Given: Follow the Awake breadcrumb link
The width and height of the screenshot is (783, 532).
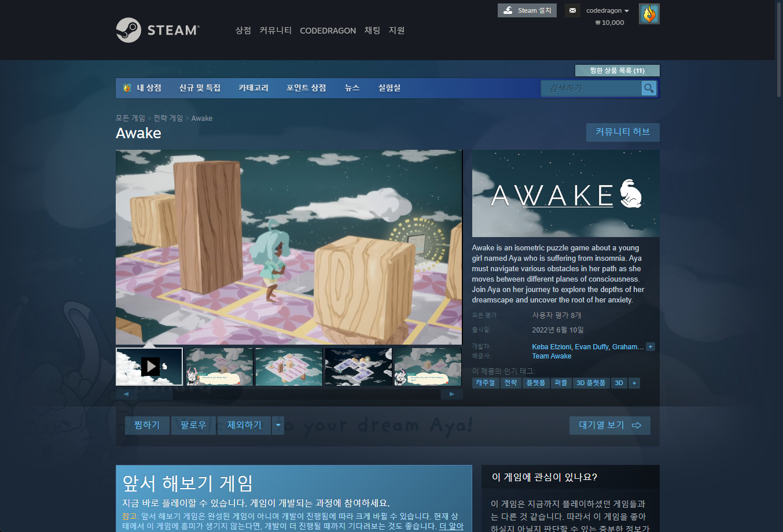Looking at the screenshot, I should (202, 118).
